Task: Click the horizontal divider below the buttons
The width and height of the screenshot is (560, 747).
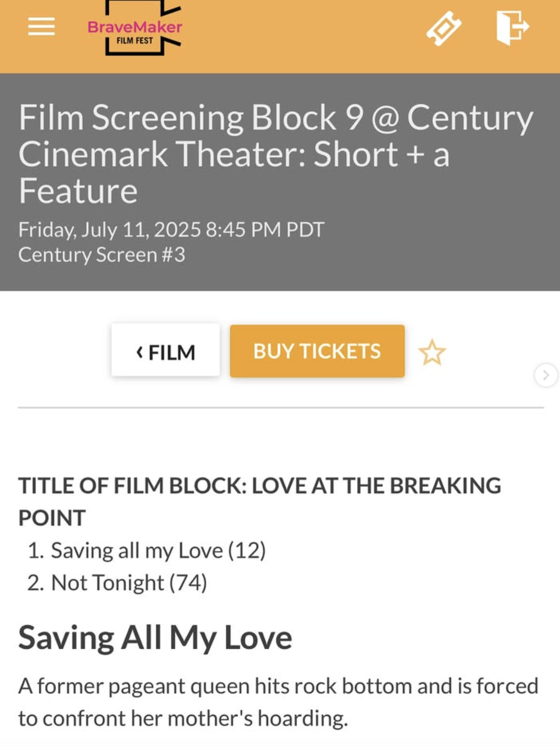Action: coord(280,408)
